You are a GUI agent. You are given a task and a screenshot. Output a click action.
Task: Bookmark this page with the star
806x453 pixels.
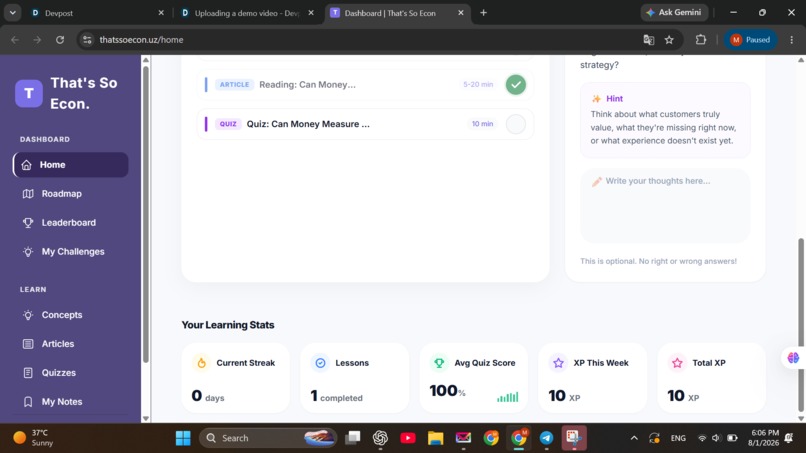click(x=669, y=40)
